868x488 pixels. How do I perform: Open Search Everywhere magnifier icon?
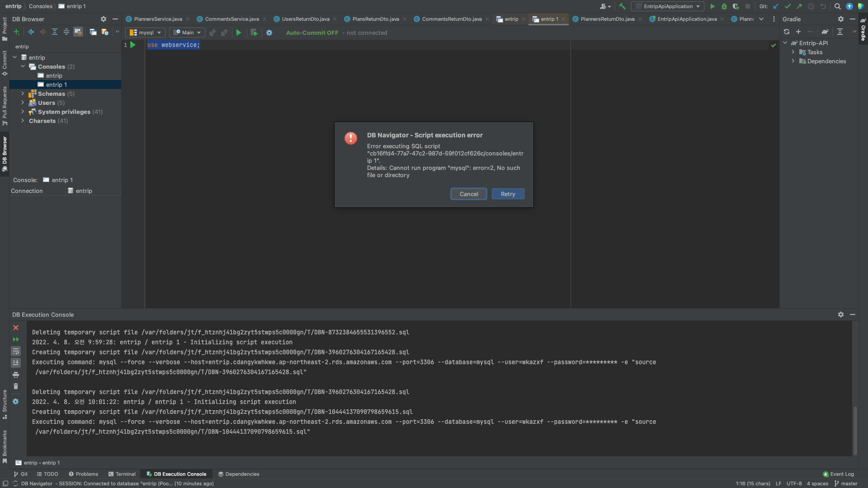tap(837, 6)
